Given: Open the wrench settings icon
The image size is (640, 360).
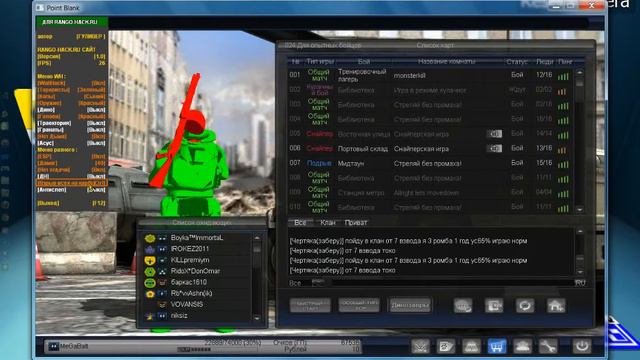Looking at the screenshot, I should point(548,346).
